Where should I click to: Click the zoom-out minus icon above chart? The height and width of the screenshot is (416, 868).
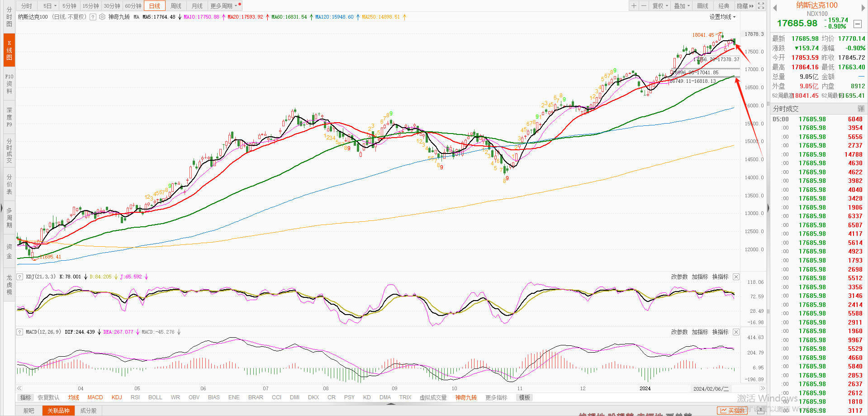[x=644, y=6]
